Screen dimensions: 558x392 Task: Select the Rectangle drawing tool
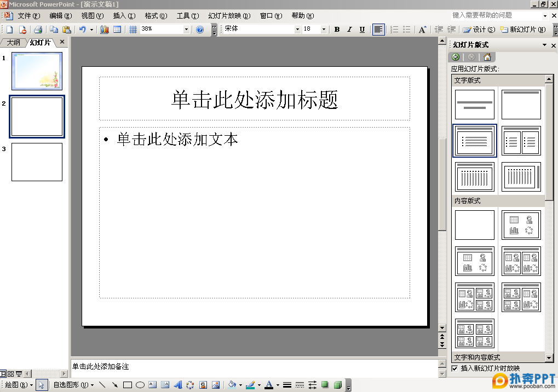(128, 384)
